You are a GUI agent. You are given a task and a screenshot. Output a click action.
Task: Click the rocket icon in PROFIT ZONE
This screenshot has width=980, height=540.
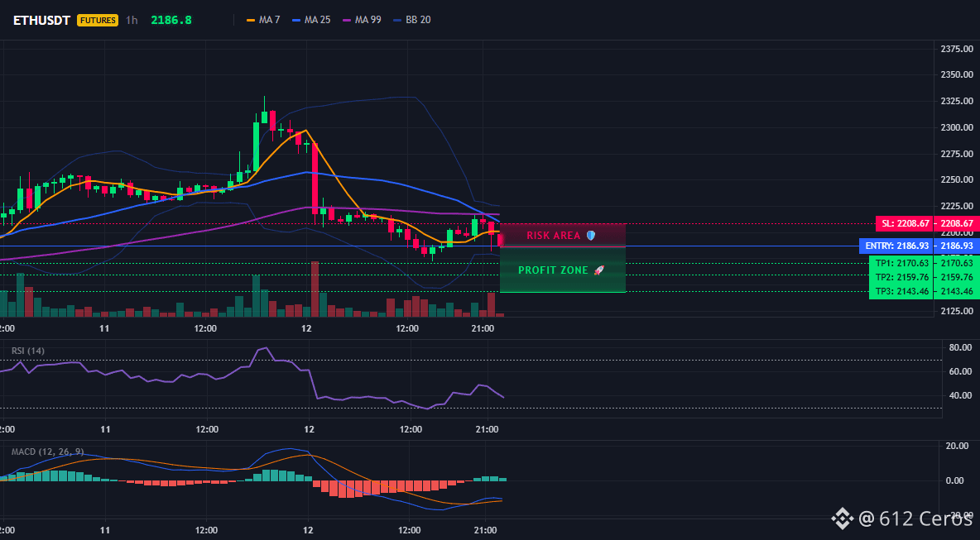click(598, 270)
